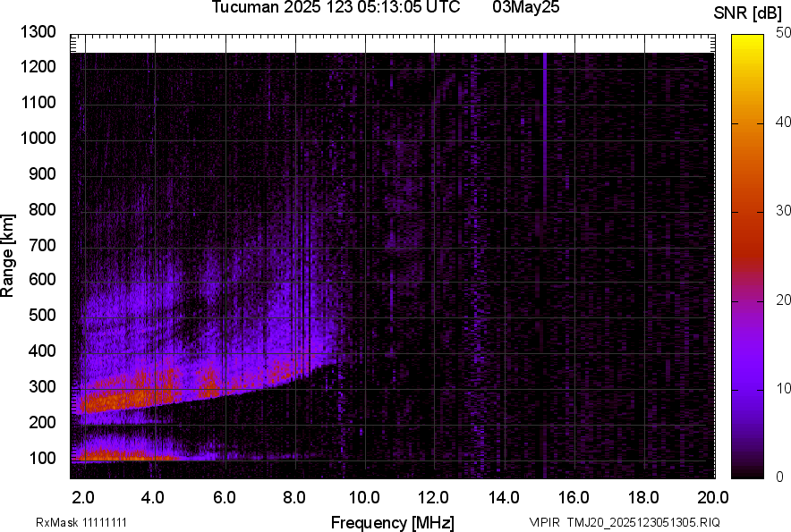Click the colorbar value 40
This screenshot has height=532, width=791.
783,122
